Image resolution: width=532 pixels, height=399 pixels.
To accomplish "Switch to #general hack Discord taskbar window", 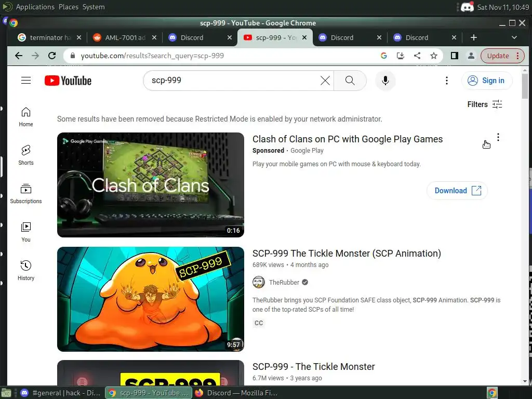I will coord(60,393).
